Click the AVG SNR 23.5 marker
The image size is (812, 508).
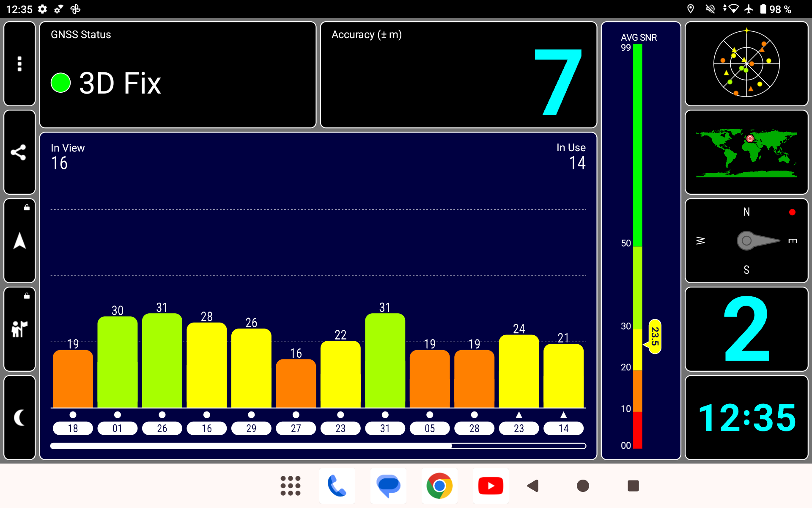click(x=654, y=337)
